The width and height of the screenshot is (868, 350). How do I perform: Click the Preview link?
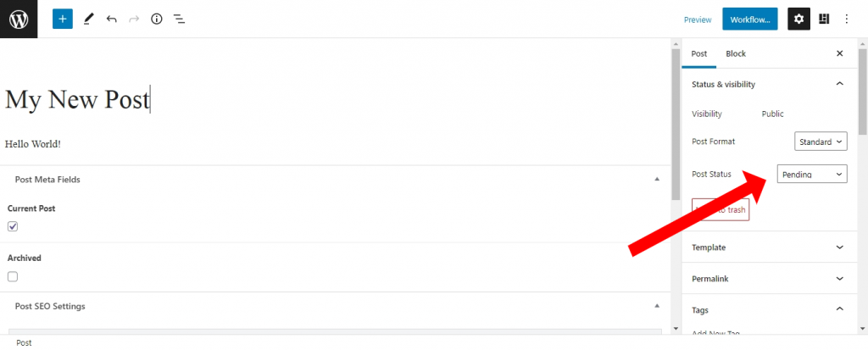(698, 19)
